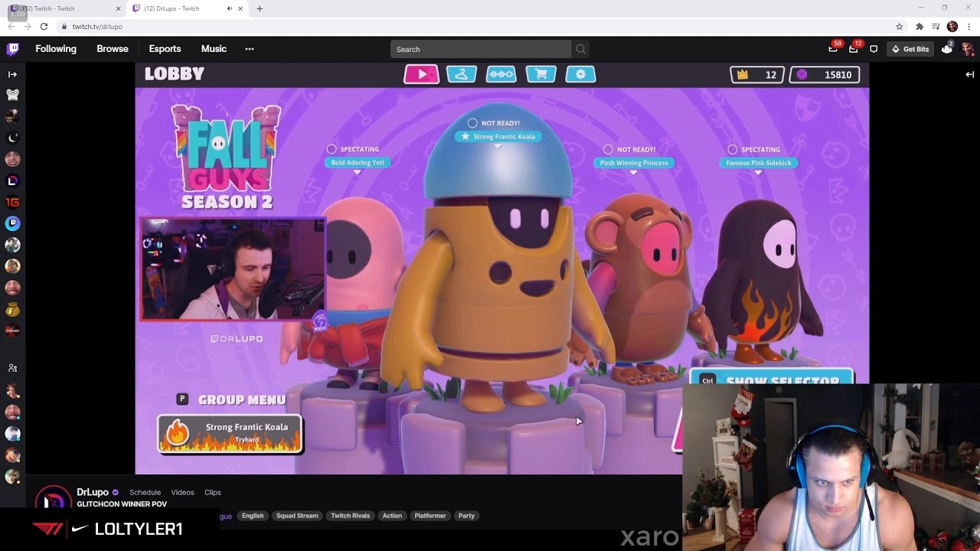Toggle ready circle for Strong Frantic Koala

coord(472,123)
